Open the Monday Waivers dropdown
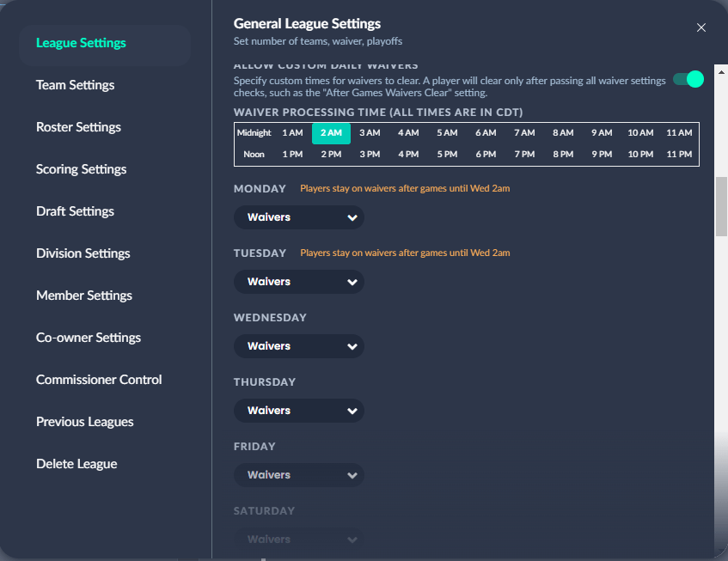The width and height of the screenshot is (728, 561). pyautogui.click(x=298, y=217)
